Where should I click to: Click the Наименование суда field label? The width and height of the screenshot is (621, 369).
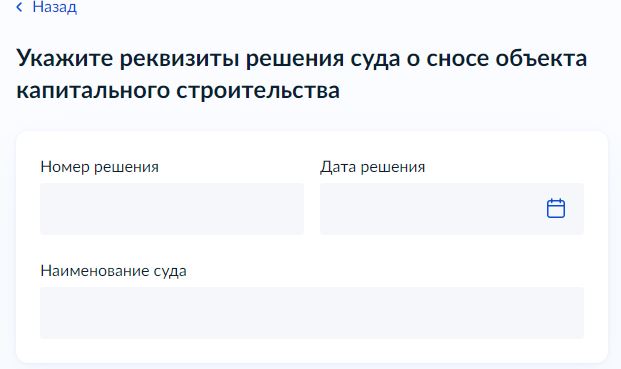(113, 271)
